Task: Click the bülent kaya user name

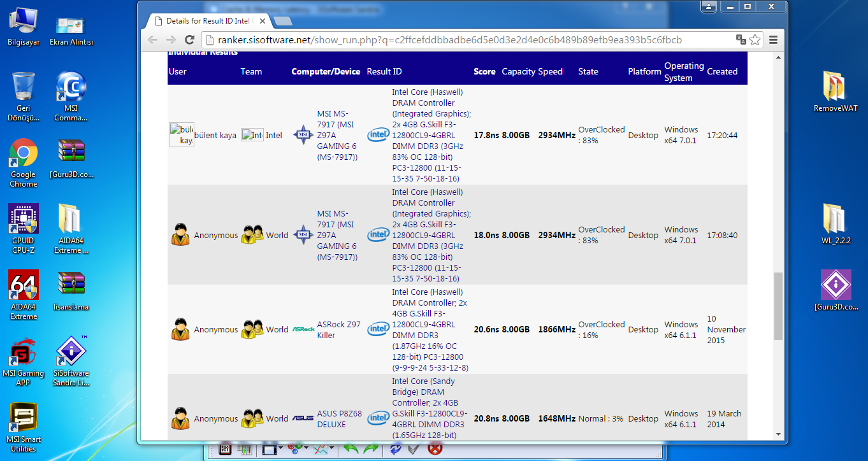Action: tap(215, 135)
